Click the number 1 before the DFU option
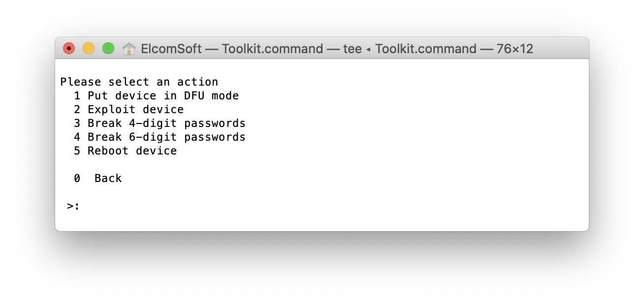This screenshot has width=644, height=304. (77, 95)
